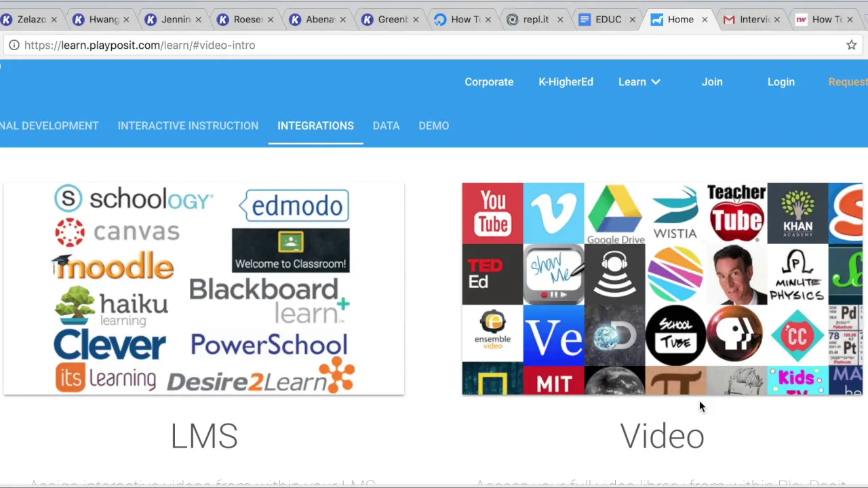
Task: Switch to the EDUC document browser tab
Action: [x=608, y=20]
